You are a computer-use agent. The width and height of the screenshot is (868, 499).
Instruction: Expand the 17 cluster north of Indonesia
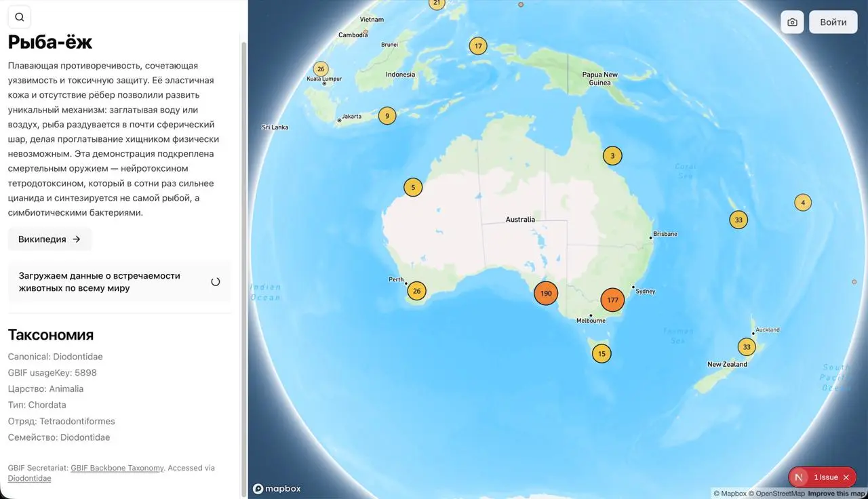[x=478, y=46]
